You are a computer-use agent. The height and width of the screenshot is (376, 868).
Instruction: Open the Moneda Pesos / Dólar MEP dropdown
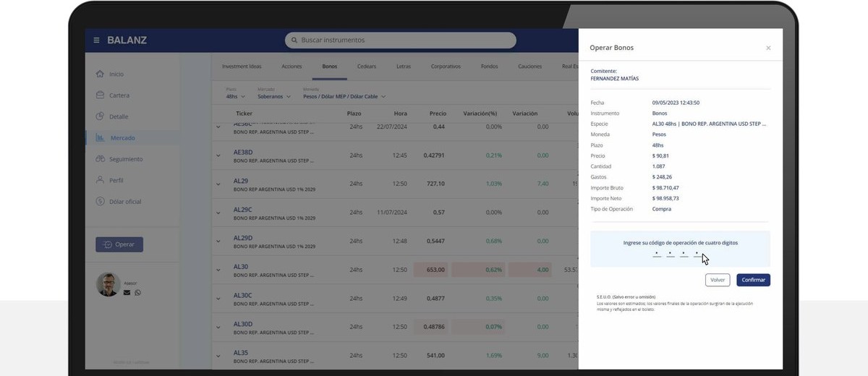344,96
